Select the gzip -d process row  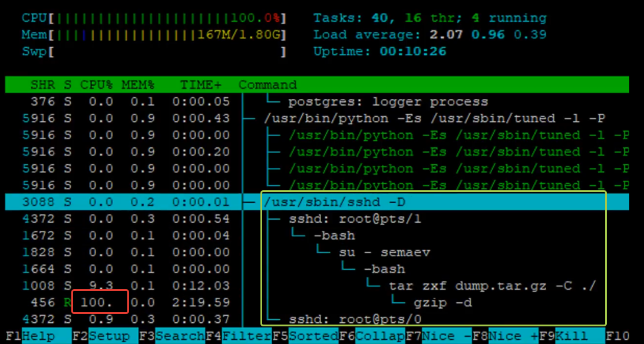point(316,303)
